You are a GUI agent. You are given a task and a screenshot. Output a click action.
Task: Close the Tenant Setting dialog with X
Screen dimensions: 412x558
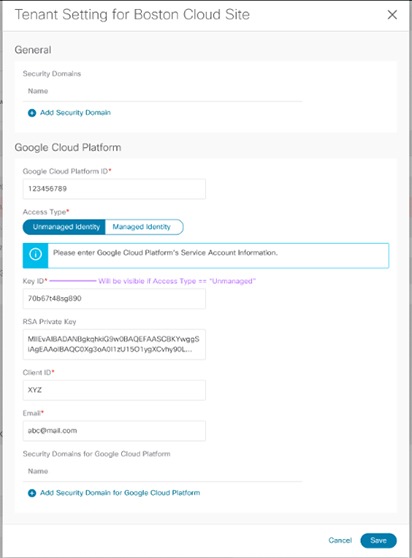pos(392,15)
